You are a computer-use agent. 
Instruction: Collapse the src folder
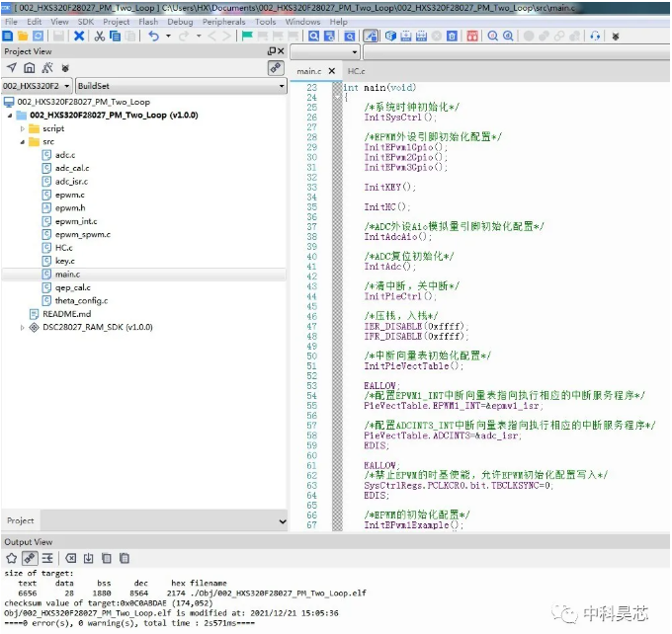[23, 142]
